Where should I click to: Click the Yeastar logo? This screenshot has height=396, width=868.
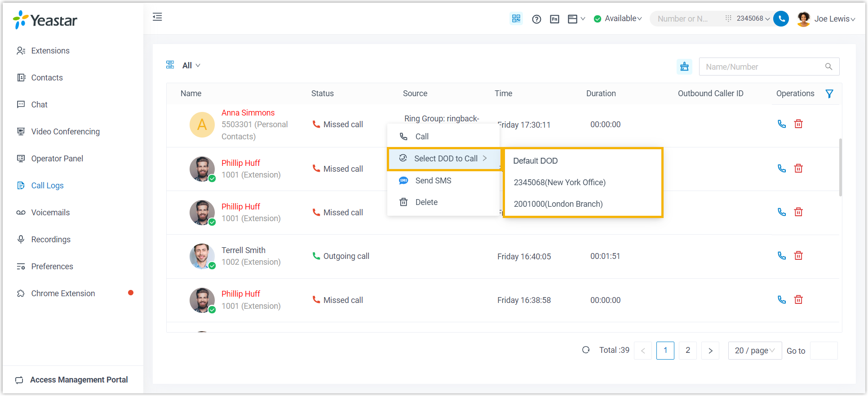[45, 20]
